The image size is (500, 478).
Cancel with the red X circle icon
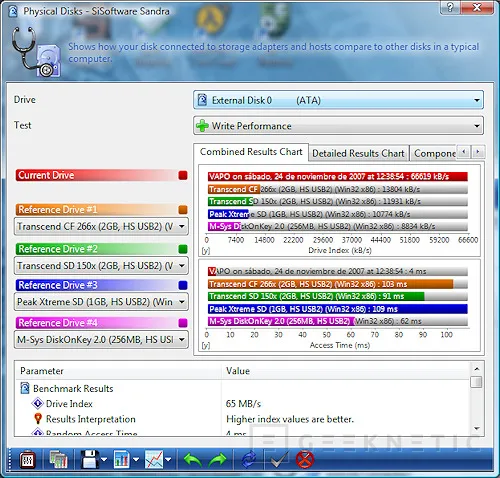click(305, 460)
